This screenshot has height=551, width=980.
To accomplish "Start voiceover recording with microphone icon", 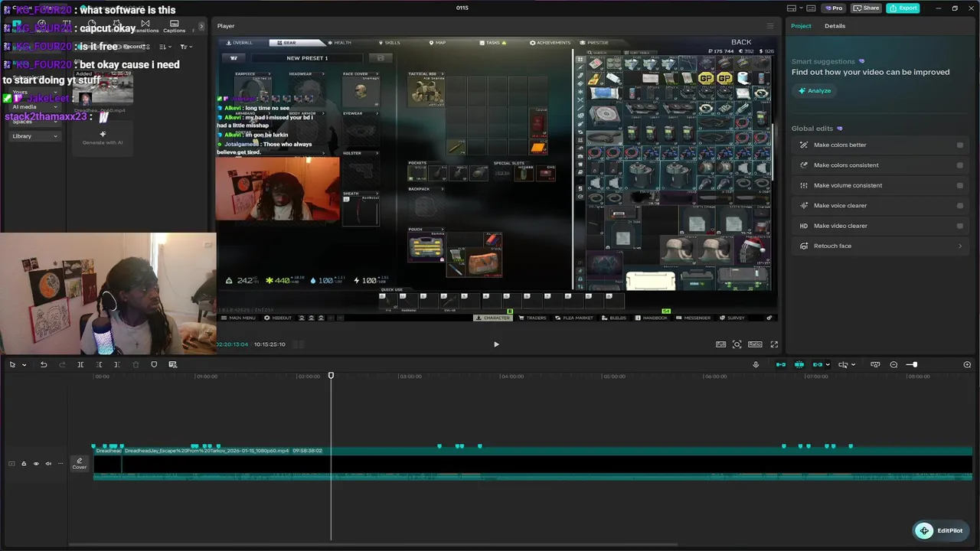I will 756,364.
